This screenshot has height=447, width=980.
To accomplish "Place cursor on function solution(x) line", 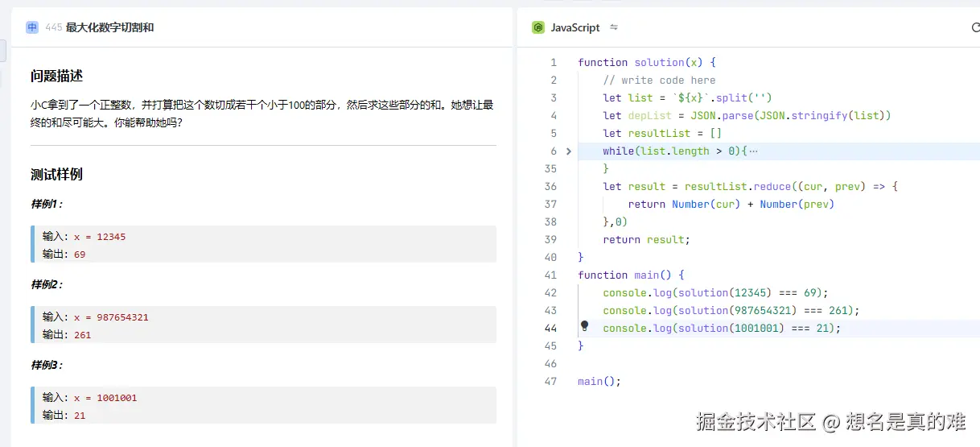I will click(x=646, y=62).
